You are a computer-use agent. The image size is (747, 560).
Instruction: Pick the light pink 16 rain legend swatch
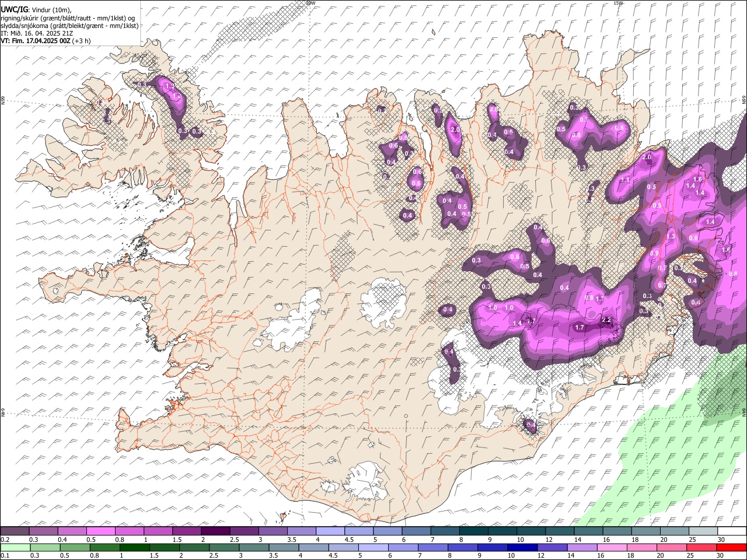coord(612,547)
